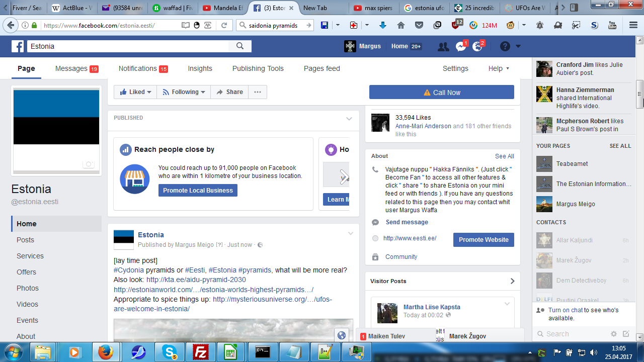Click the Share button
Image resolution: width=644 pixels, height=362 pixels.
tap(230, 92)
